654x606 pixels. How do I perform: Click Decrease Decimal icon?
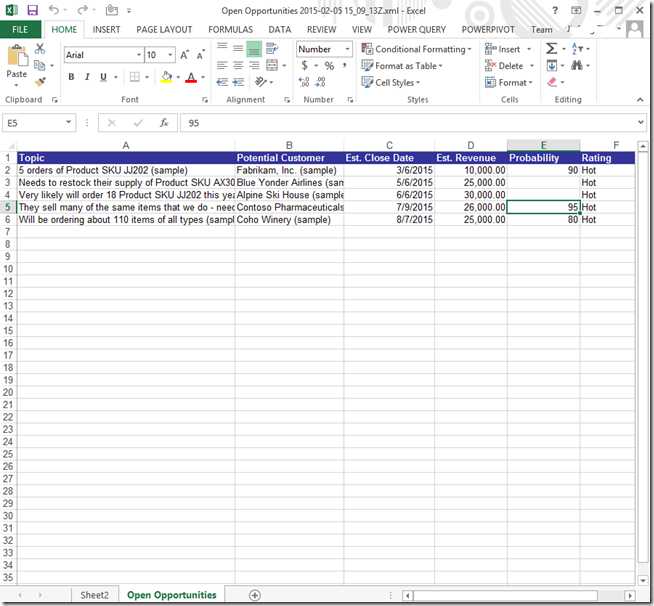320,82
